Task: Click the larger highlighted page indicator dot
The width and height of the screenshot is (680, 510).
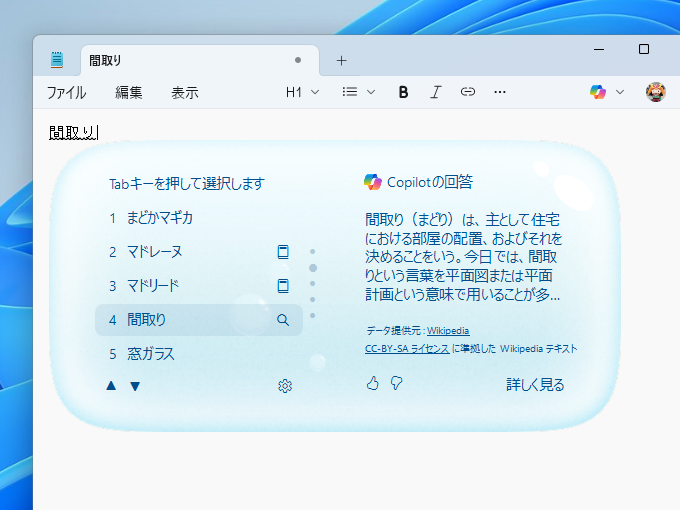Action: (313, 268)
